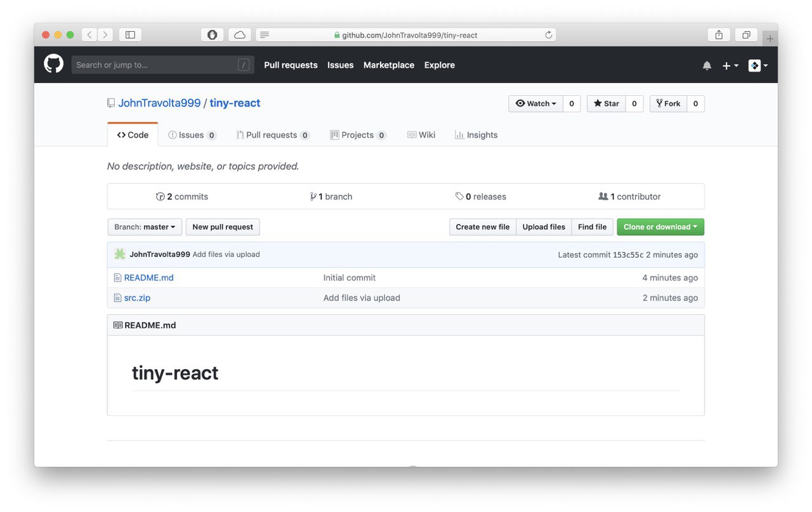Switch to the Issues tab
The height and width of the screenshot is (512, 812).
pos(192,135)
